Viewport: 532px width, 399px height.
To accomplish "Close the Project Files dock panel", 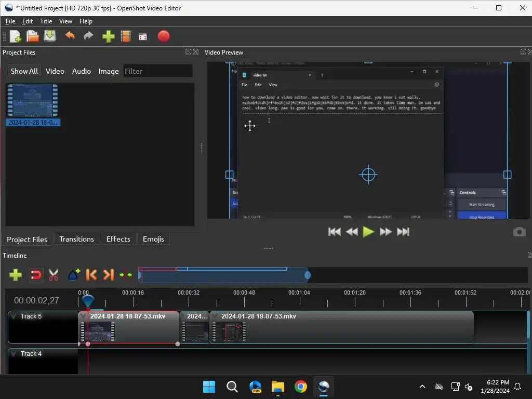I will pos(196,52).
